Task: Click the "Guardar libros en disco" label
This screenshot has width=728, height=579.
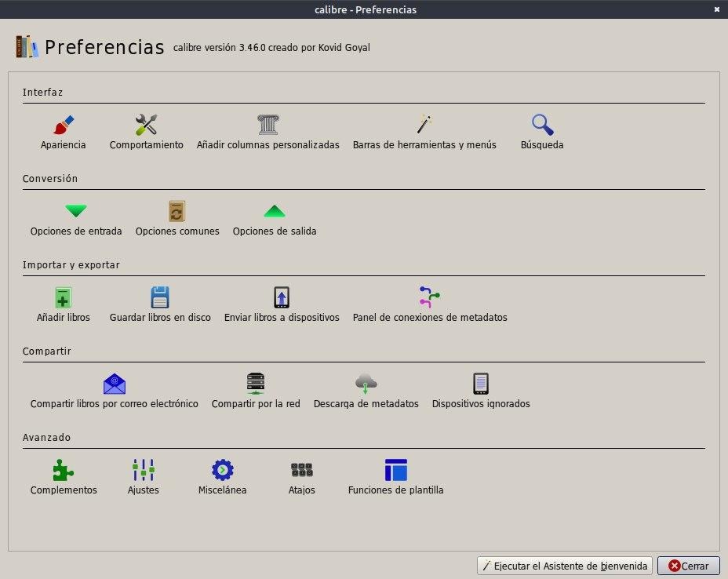Action: 160,318
